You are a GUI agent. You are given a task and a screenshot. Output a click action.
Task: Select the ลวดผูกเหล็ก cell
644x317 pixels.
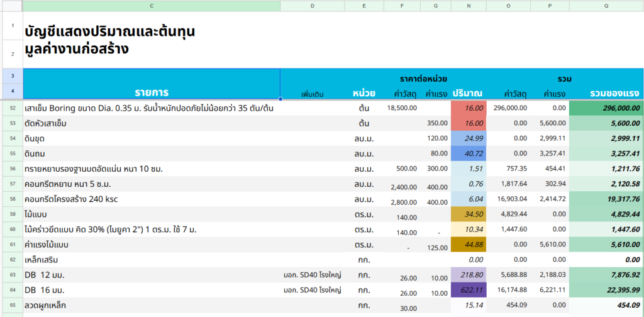click(152, 306)
